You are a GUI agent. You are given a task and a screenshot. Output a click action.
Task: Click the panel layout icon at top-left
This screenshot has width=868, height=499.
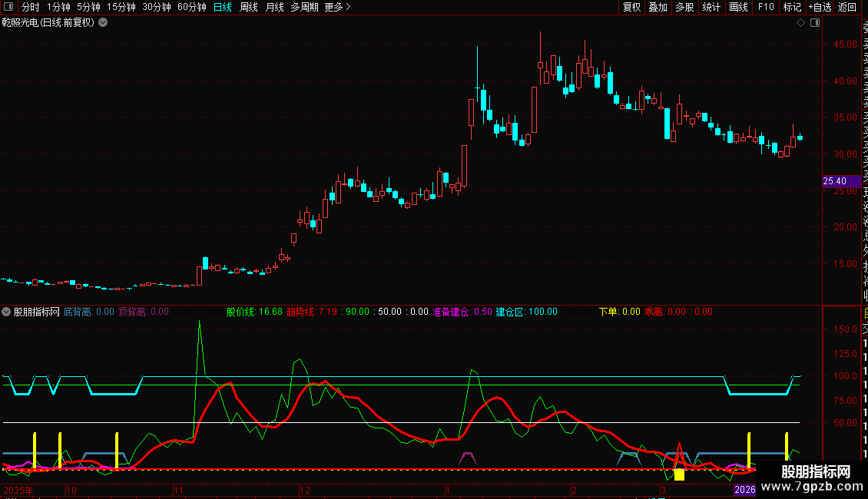[x=8, y=7]
